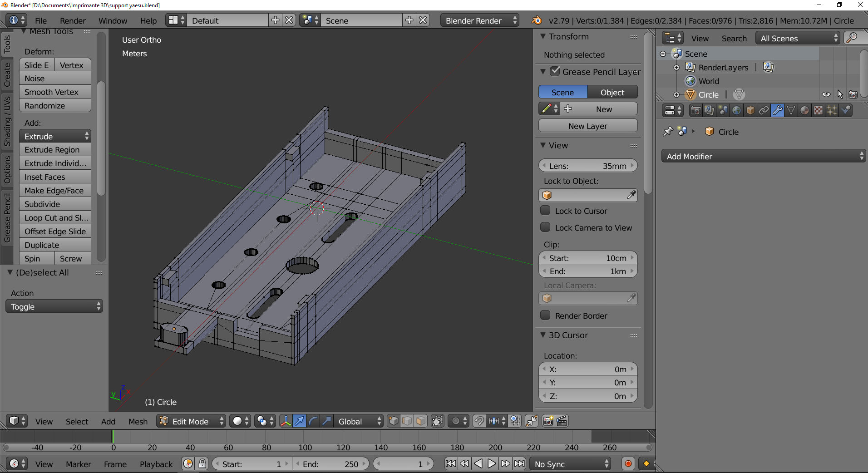
Task: Toggle Circle renderability camera in outliner
Action: click(853, 94)
